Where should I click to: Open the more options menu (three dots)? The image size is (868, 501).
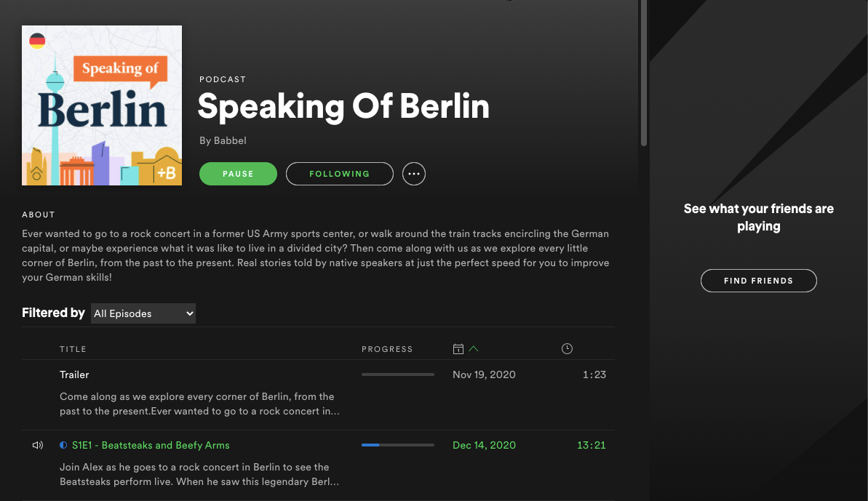point(414,174)
